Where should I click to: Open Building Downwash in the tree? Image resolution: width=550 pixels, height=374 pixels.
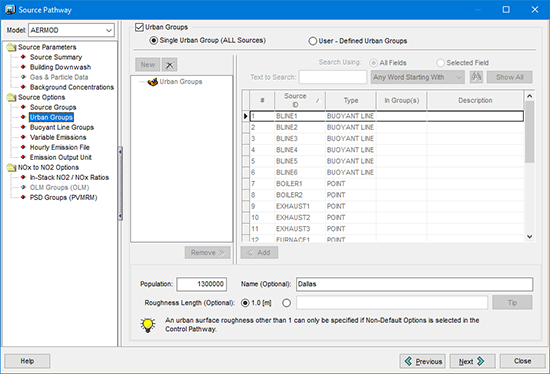click(x=60, y=67)
